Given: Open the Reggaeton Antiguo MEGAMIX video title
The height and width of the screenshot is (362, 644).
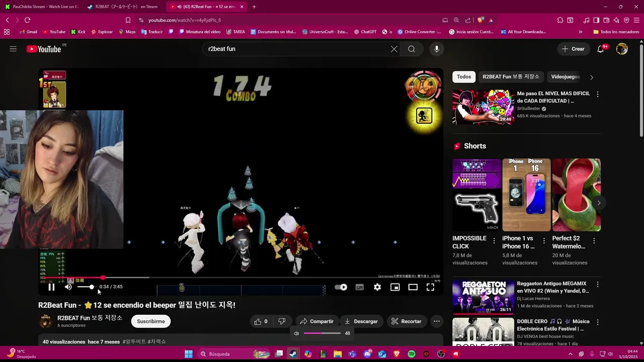Looking at the screenshot, I should point(553,287).
